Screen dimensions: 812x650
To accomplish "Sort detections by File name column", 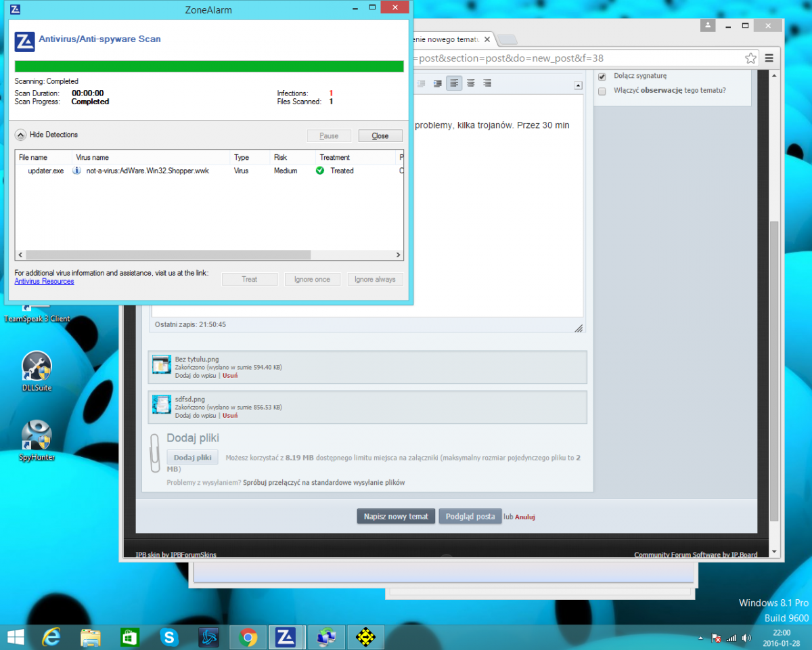I will click(x=44, y=157).
